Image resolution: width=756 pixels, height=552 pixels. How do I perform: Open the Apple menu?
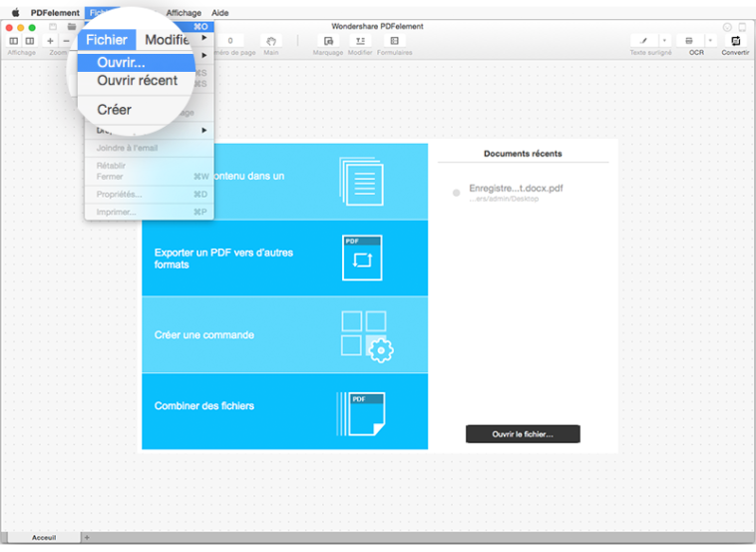15,13
